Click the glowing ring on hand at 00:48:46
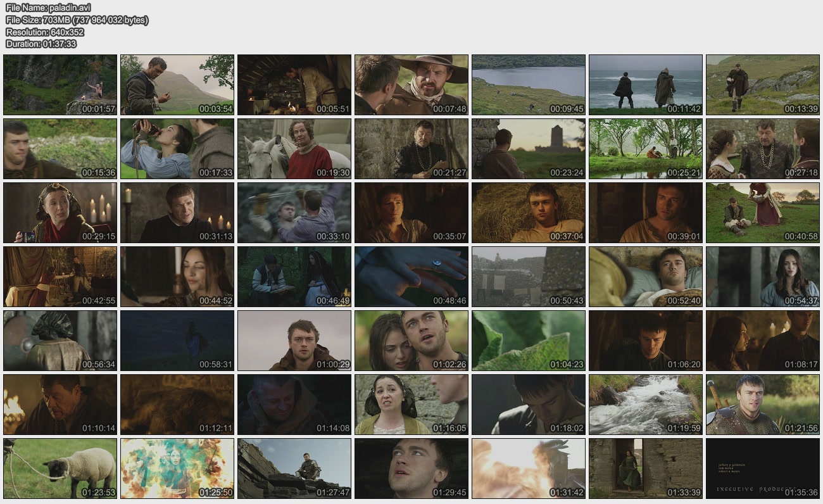Image resolution: width=823 pixels, height=504 pixels. 411,277
